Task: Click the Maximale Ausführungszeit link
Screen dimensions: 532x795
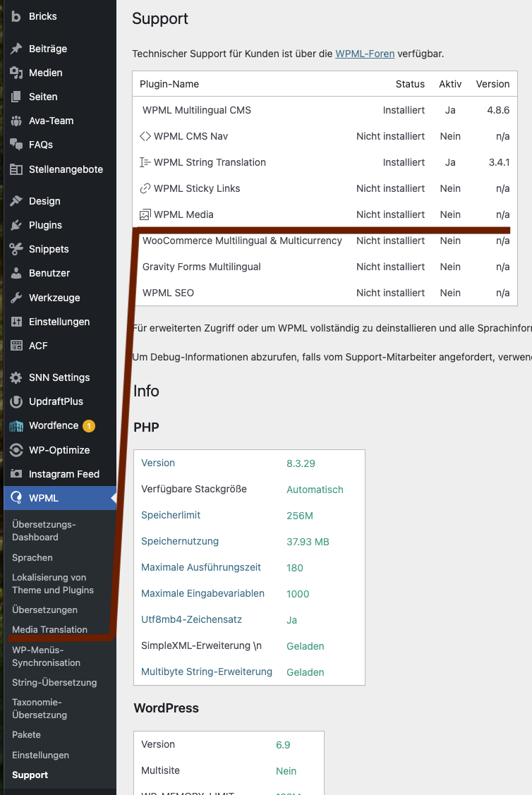Action: pyautogui.click(x=201, y=567)
